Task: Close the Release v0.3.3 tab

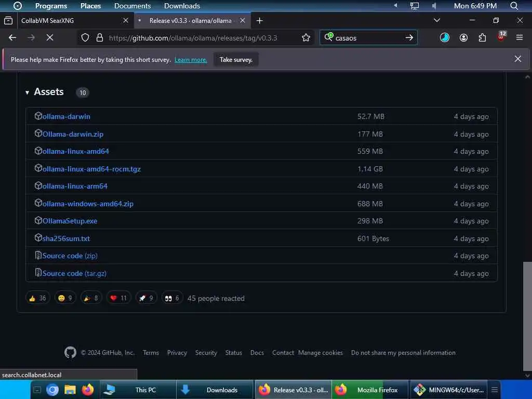Action: (x=243, y=20)
